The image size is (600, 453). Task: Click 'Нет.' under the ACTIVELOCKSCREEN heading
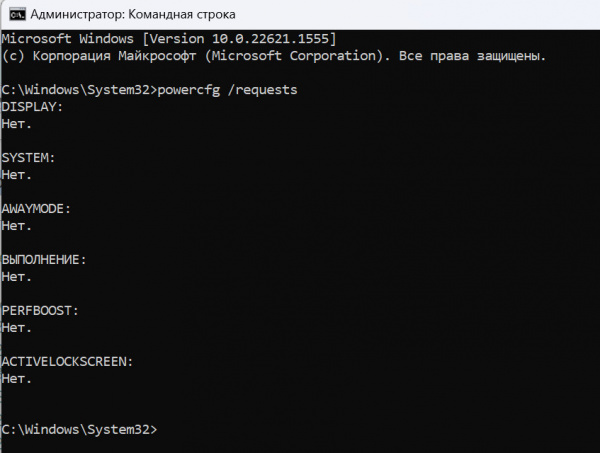(x=17, y=379)
